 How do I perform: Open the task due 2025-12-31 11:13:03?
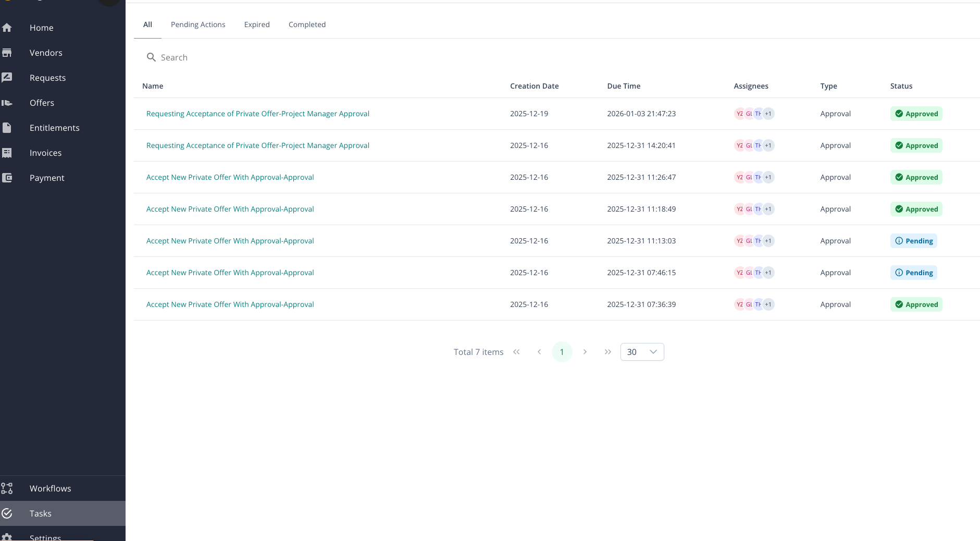tap(230, 241)
